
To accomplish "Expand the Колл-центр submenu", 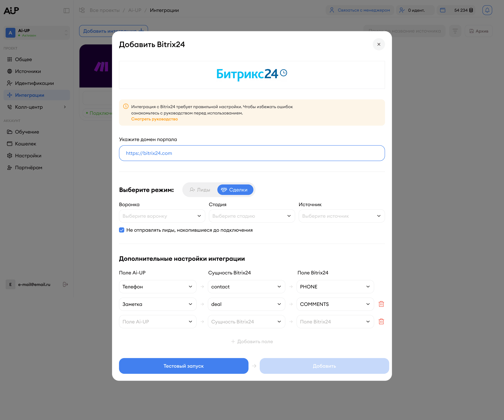I will (65, 107).
